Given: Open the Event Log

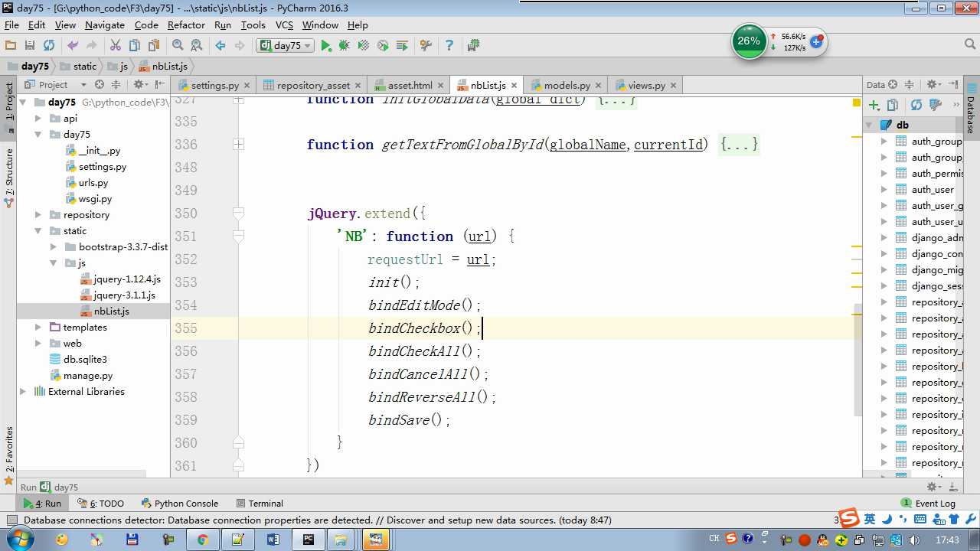Looking at the screenshot, I should [x=929, y=504].
